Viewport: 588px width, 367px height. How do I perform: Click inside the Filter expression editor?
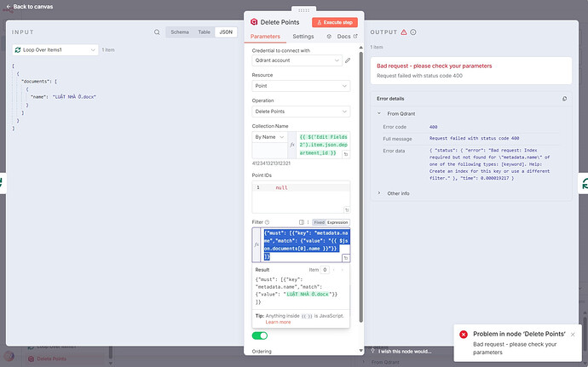pos(306,244)
